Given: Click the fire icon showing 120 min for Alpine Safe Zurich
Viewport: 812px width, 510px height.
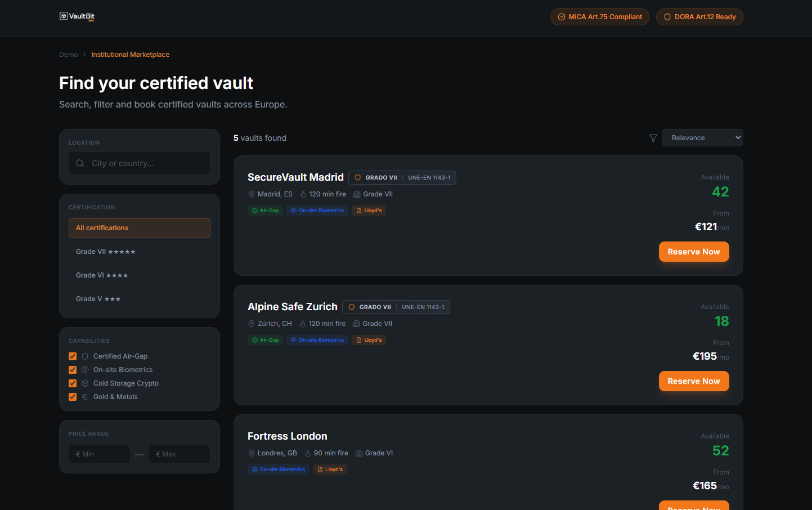Looking at the screenshot, I should (x=303, y=323).
